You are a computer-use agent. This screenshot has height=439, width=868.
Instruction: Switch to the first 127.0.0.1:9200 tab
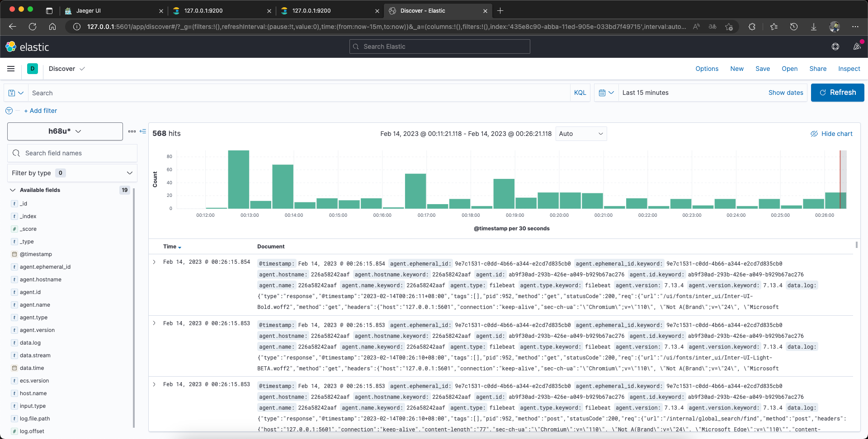[x=222, y=10]
